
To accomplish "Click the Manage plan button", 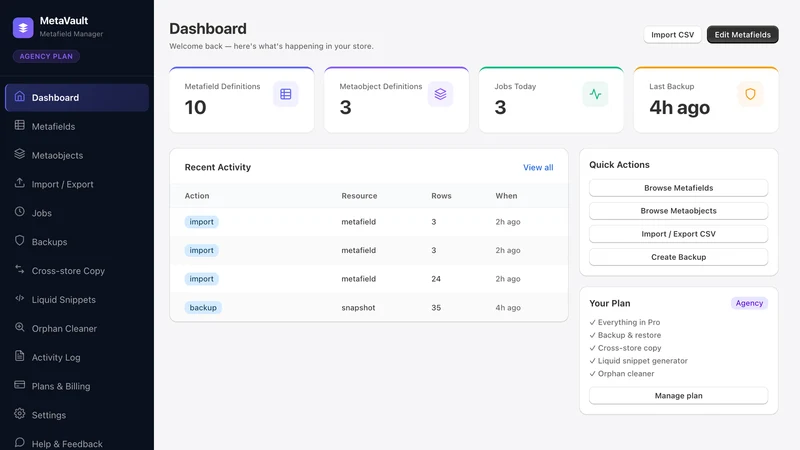I will click(x=679, y=395).
